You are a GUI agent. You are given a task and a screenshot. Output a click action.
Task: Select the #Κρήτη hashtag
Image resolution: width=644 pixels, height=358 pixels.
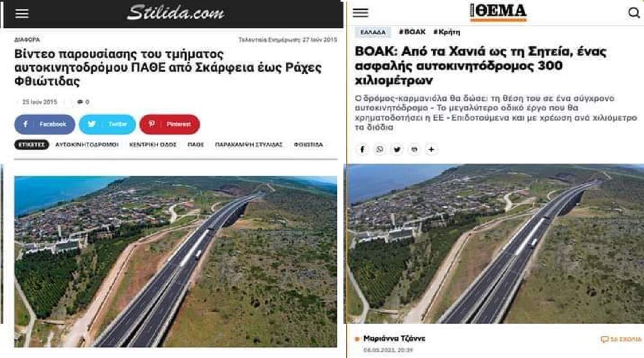[447, 32]
